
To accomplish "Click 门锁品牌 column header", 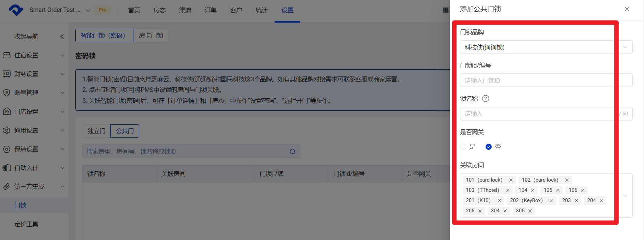I will pos(272,174).
